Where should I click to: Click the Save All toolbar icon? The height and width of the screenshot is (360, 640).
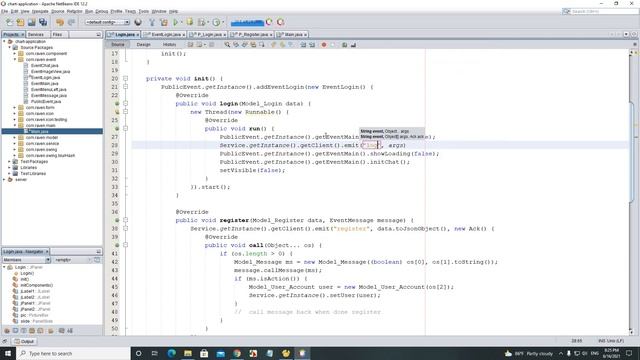[x=43, y=22]
